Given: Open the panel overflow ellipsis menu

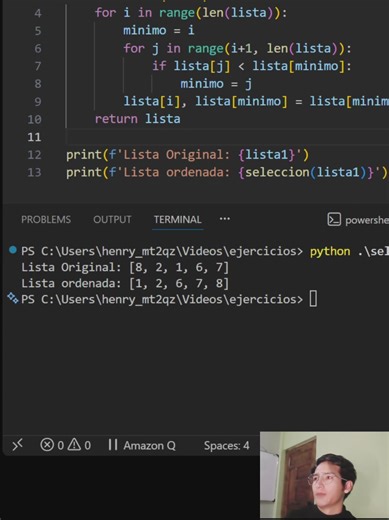Looking at the screenshot, I should pos(225,219).
